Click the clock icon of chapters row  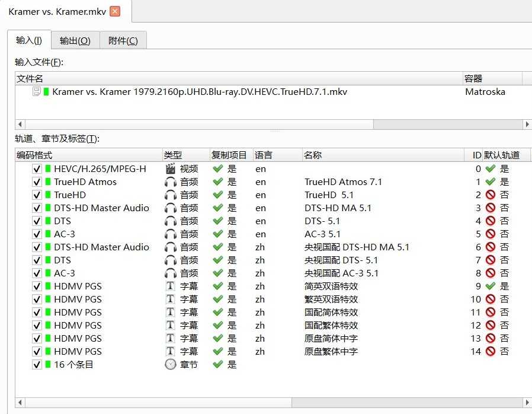point(171,365)
